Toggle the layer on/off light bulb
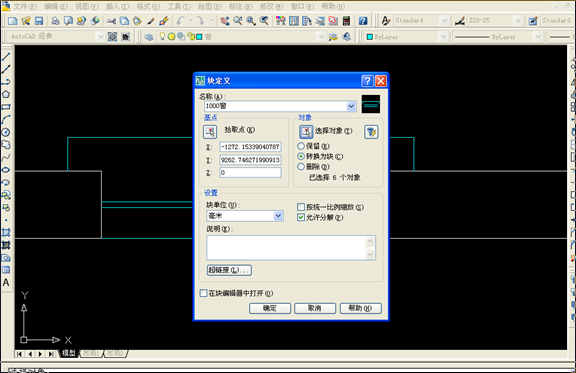 coord(162,36)
